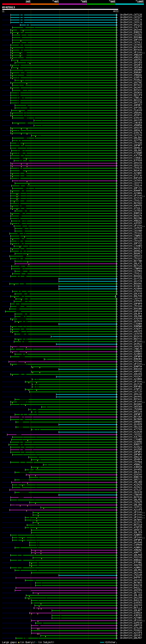146x644 pixels.
Task: Click the UniRef100_B9SUW4 label
Action: point(131,37)
